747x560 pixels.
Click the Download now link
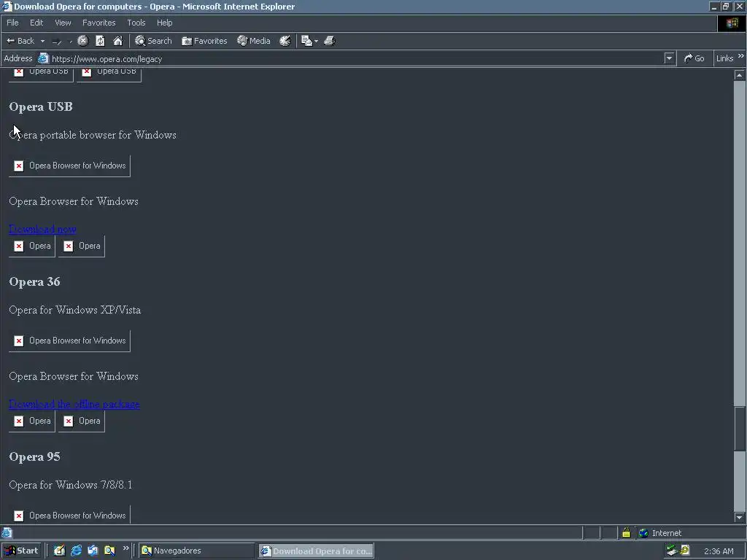42,229
